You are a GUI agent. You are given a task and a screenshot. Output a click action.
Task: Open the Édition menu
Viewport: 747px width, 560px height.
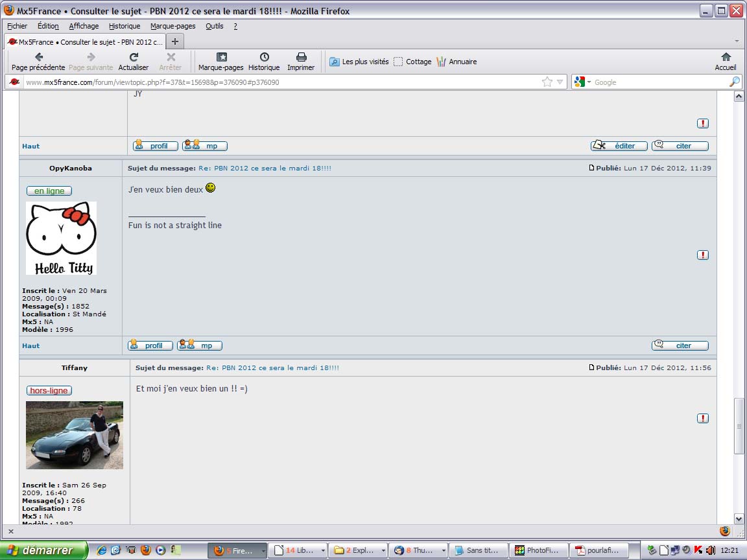[x=48, y=26]
